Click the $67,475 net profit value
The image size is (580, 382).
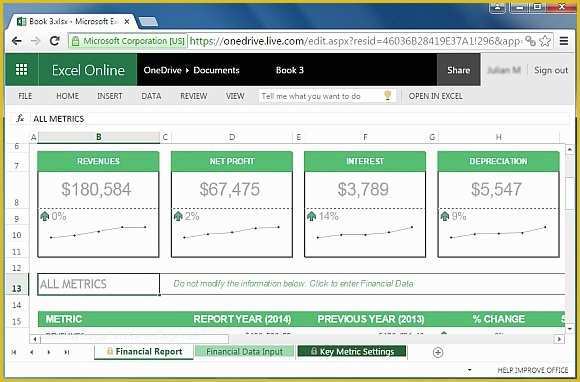(230, 189)
